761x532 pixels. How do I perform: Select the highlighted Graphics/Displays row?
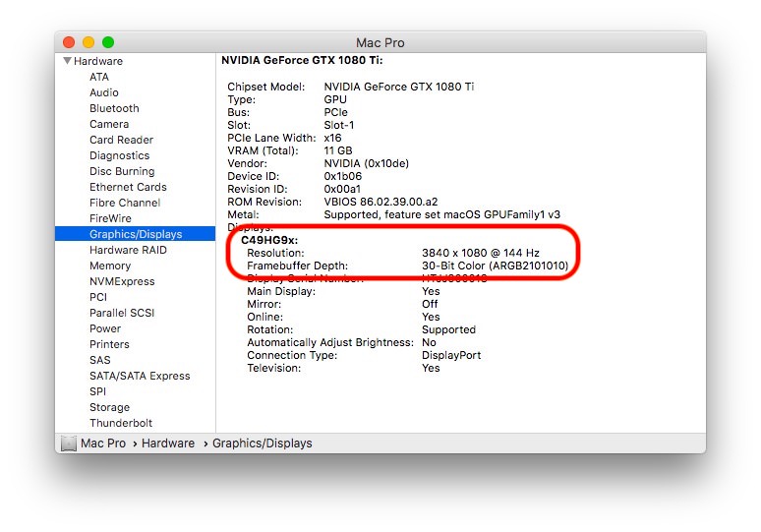tap(135, 234)
